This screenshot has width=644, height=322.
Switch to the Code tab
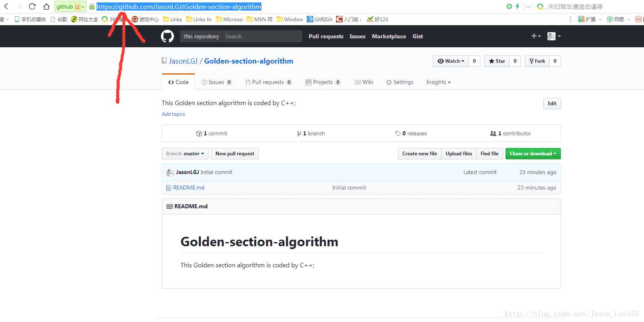click(178, 82)
